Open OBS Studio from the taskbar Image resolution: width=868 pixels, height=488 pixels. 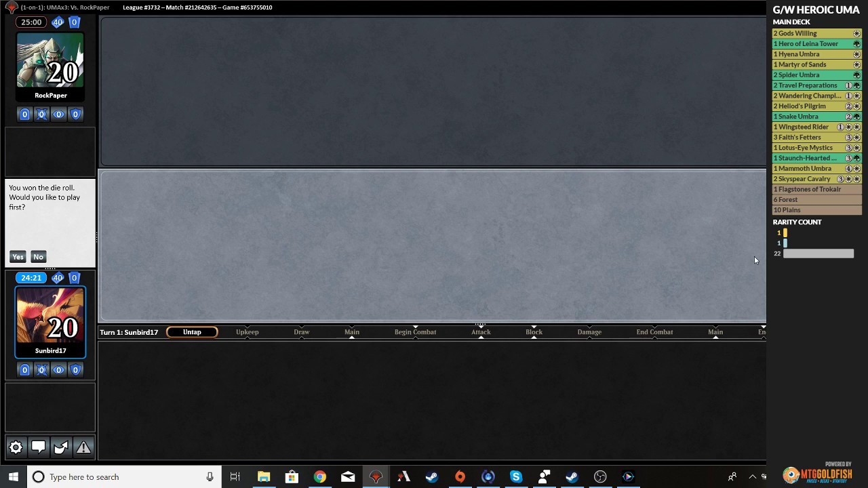[x=600, y=477]
